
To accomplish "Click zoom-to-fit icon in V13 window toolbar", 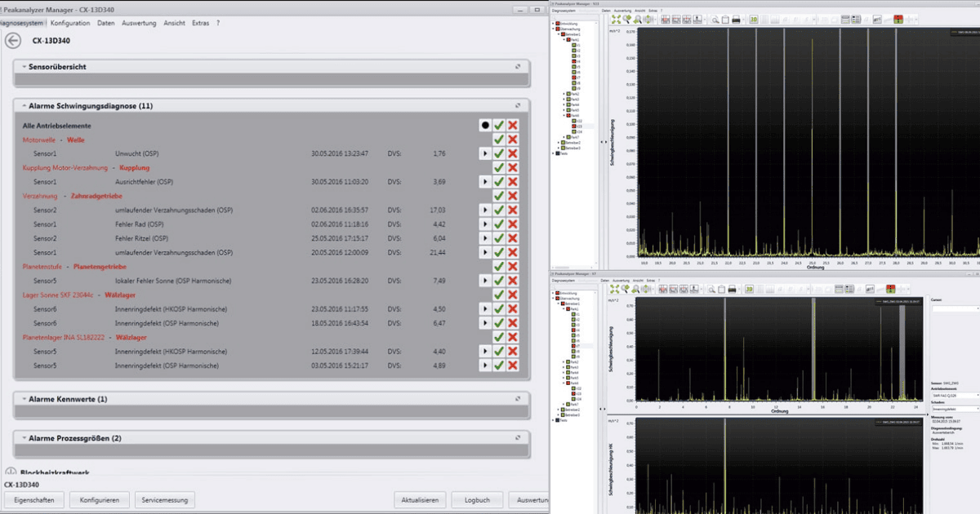I will pyautogui.click(x=616, y=20).
